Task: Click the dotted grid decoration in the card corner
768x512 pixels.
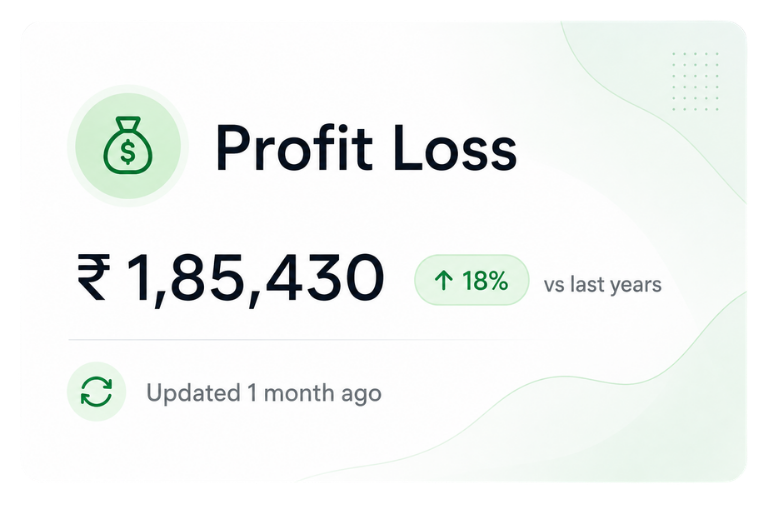Action: (695, 81)
